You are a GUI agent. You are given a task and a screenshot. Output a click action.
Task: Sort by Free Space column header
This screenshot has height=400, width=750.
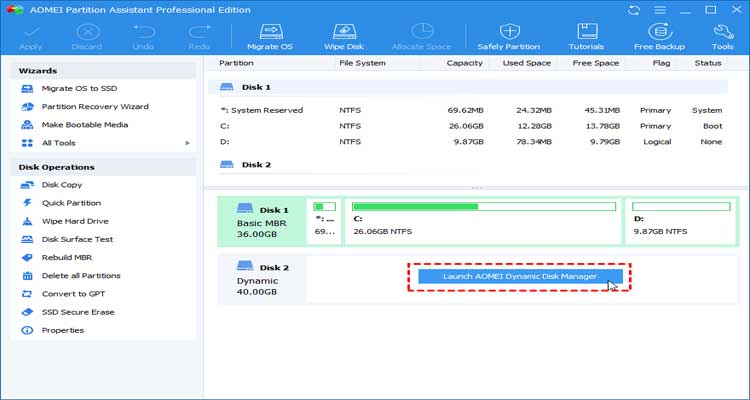point(596,63)
